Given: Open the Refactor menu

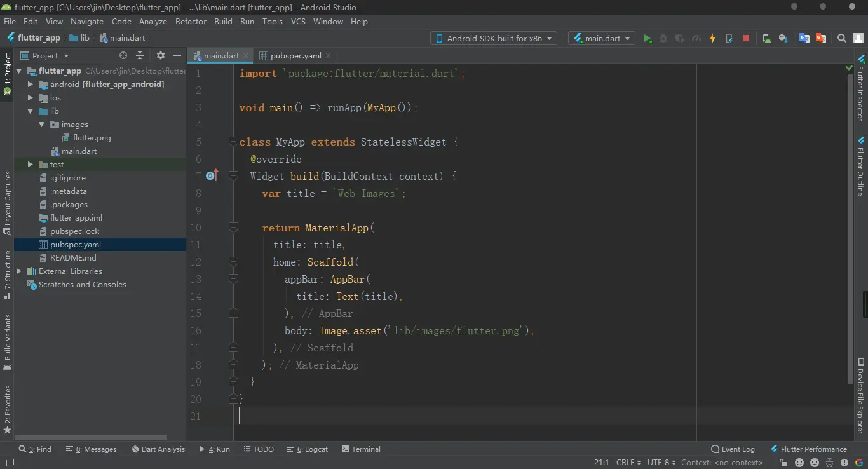Looking at the screenshot, I should [191, 22].
